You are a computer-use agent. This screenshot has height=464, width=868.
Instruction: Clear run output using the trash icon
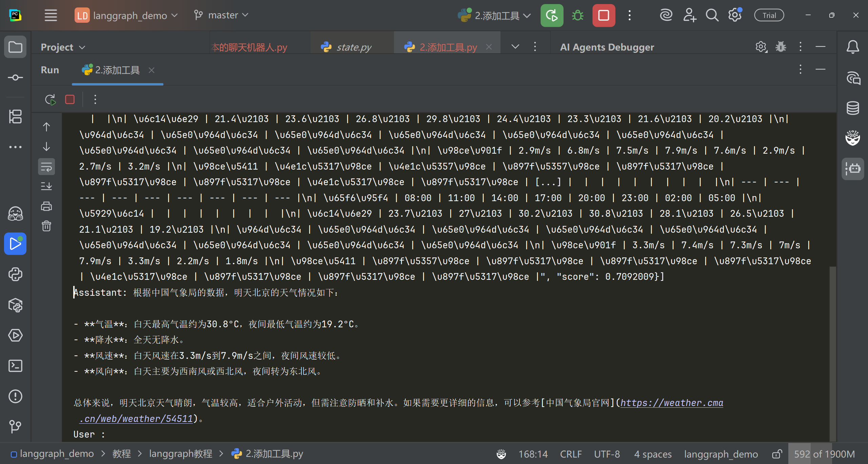click(46, 226)
